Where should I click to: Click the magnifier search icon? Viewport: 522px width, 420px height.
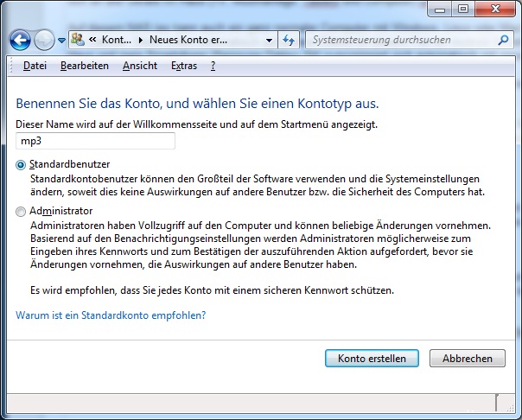point(503,40)
